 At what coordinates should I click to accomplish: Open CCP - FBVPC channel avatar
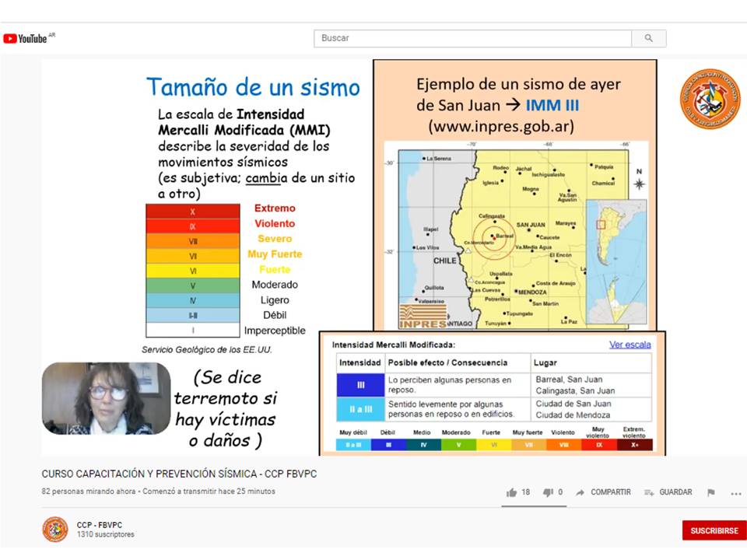tap(55, 529)
